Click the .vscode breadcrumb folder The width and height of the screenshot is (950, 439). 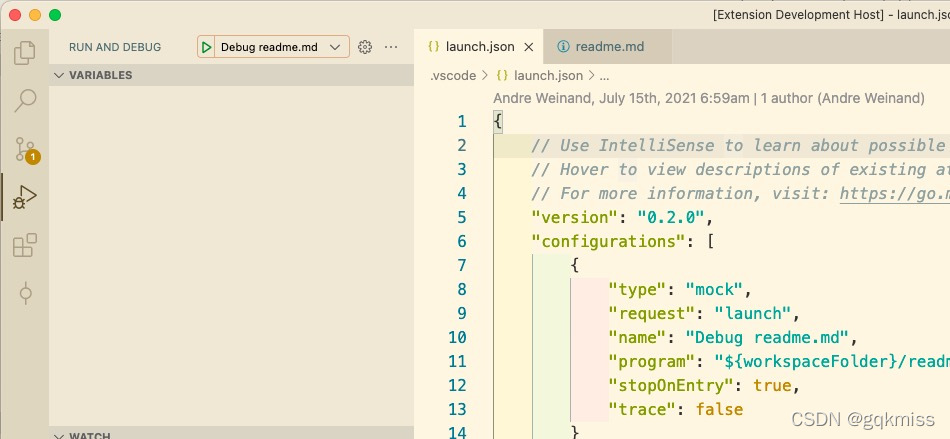(x=453, y=76)
